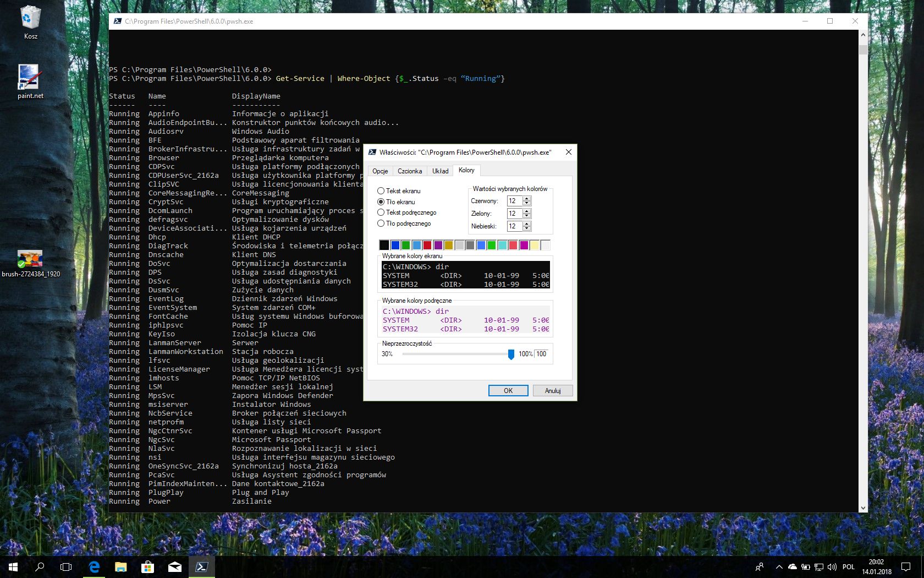Close the Właściwości dialog
The image size is (924, 578).
point(569,152)
